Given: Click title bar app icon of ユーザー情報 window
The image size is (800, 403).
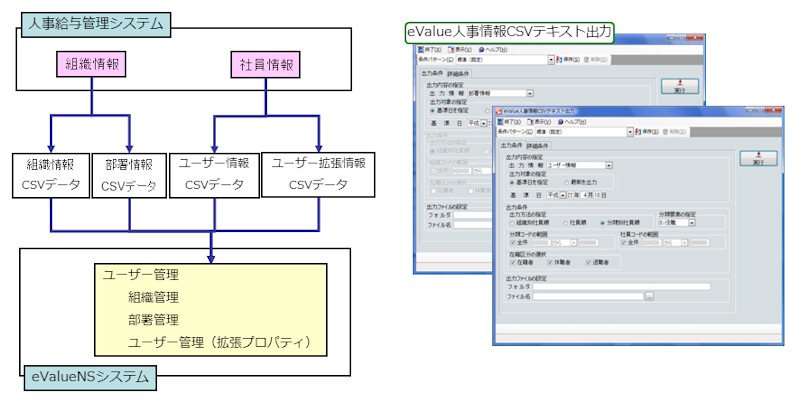Looking at the screenshot, I should [x=499, y=111].
